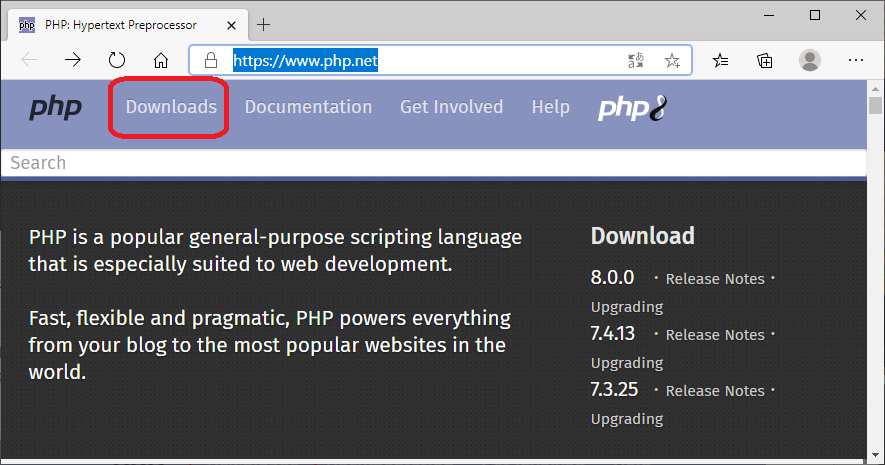Screen dimensions: 885x465
Task: Click the PHP logo in the navbar
Action: [x=55, y=108]
